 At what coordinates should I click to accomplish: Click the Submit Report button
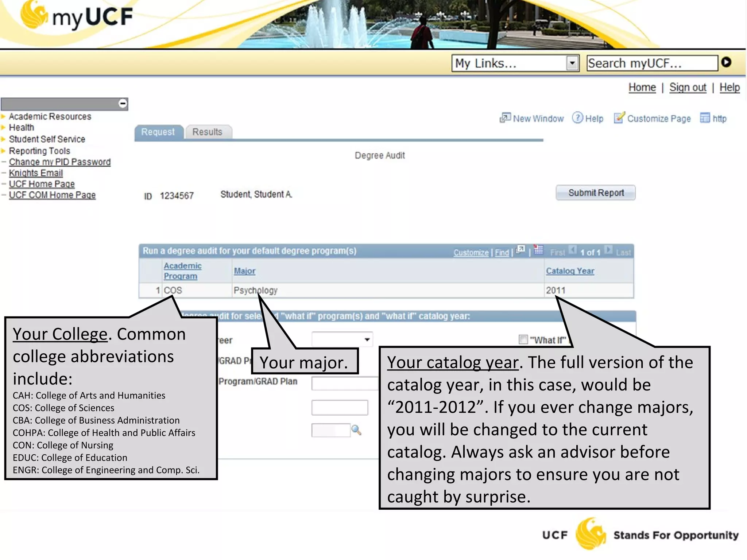pyautogui.click(x=595, y=193)
